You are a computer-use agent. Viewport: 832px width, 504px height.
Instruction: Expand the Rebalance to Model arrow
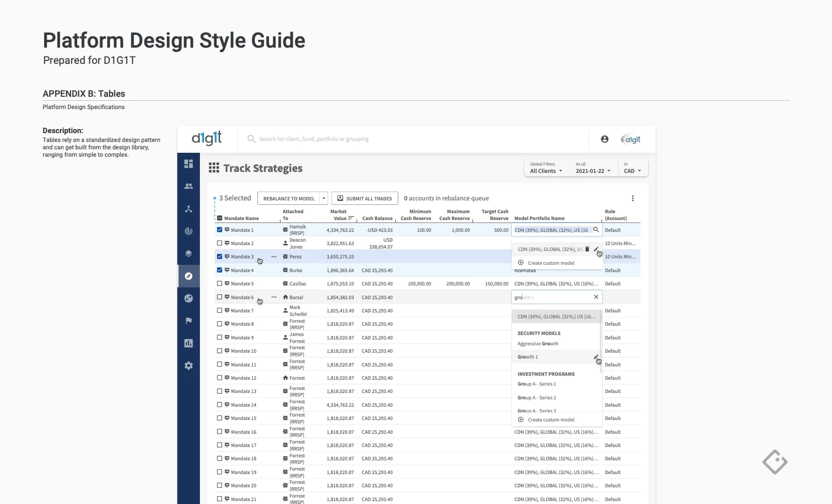pyautogui.click(x=324, y=198)
